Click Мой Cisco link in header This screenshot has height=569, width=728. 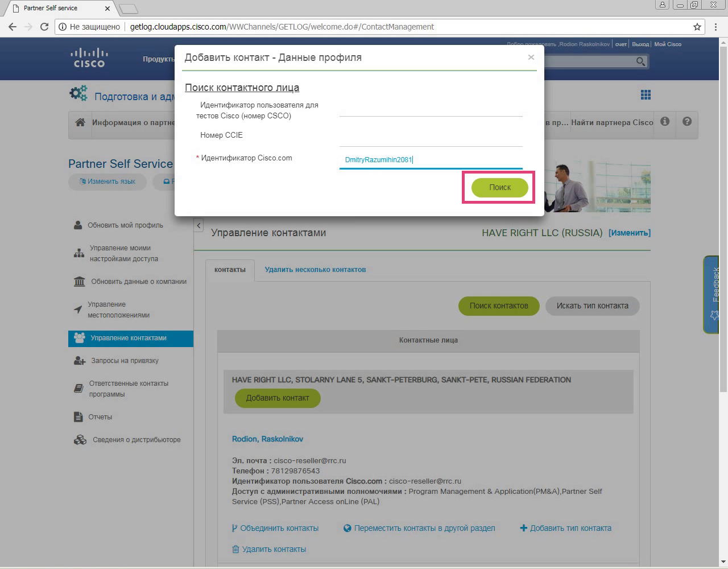(668, 44)
